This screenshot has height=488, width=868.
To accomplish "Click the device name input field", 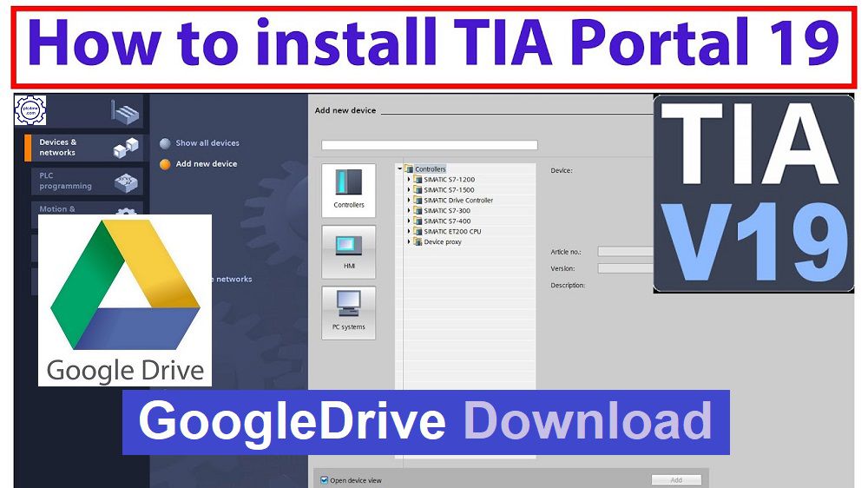I will click(429, 145).
